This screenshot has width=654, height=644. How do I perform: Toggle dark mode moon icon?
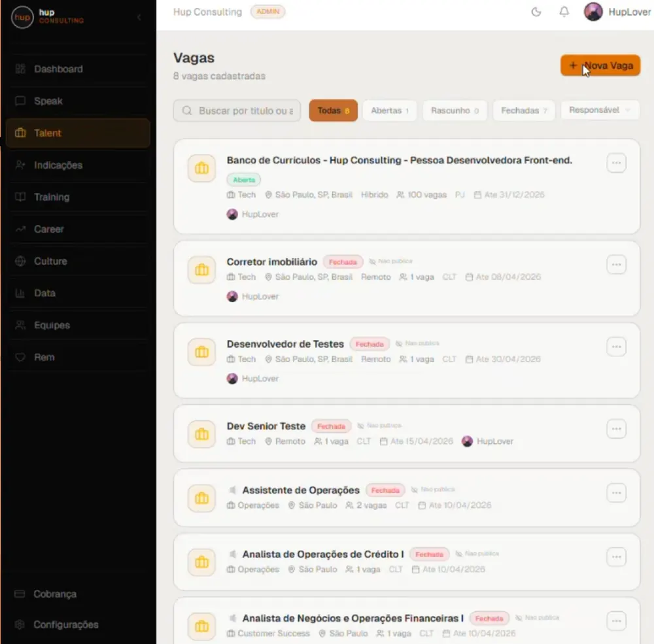[536, 12]
